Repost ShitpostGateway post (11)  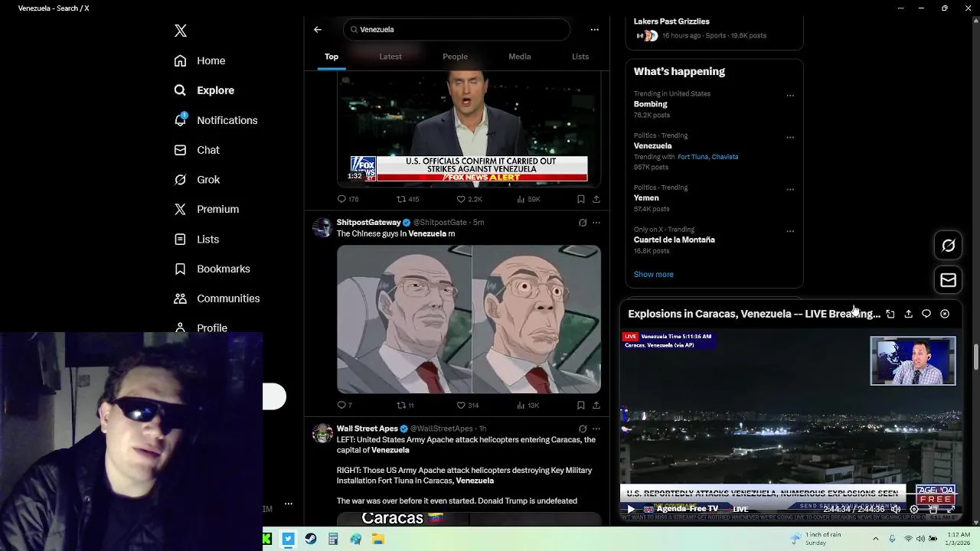click(405, 405)
